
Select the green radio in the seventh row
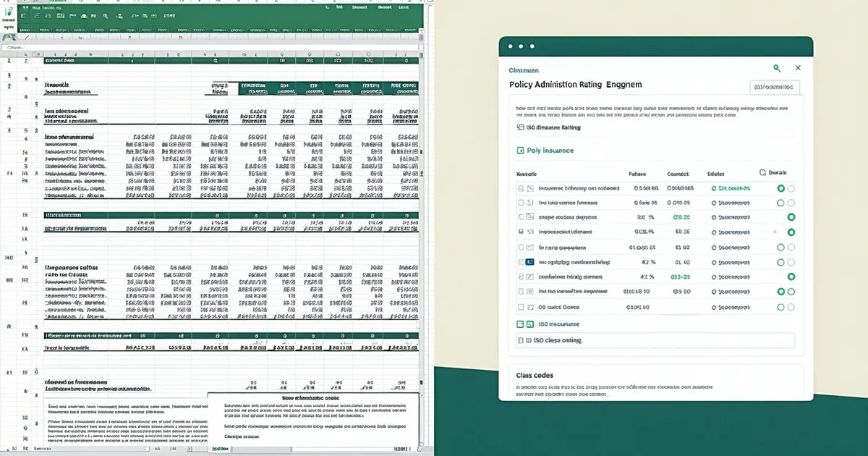791,276
